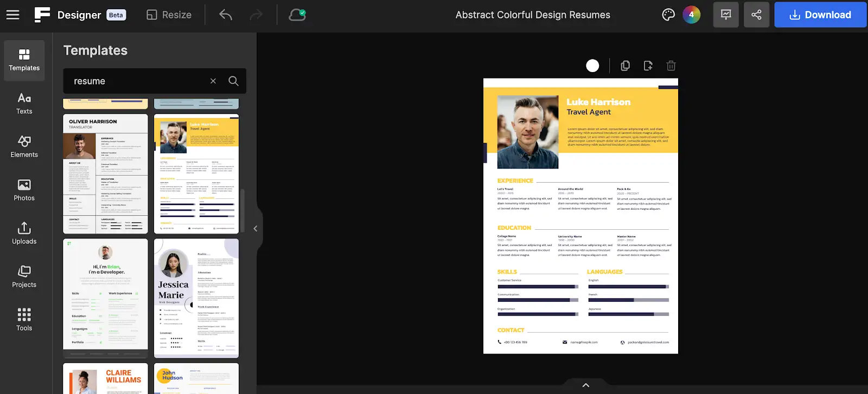Add a new page
The width and height of the screenshot is (868, 394).
coord(648,66)
